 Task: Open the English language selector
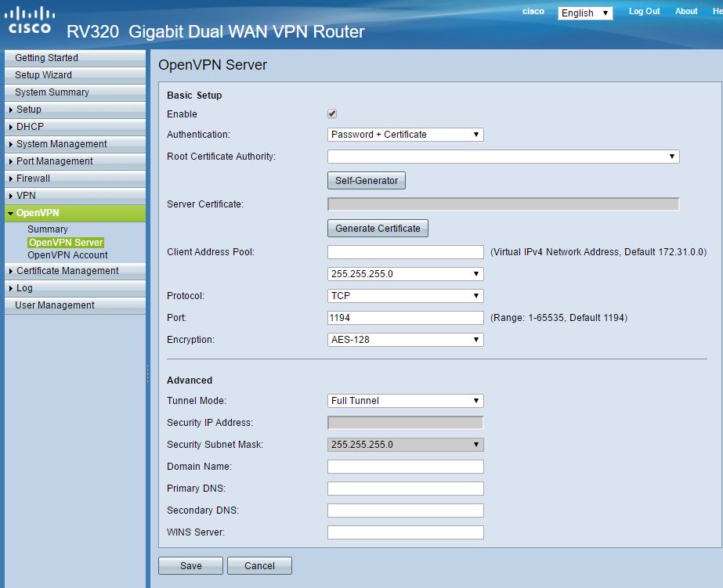click(585, 13)
